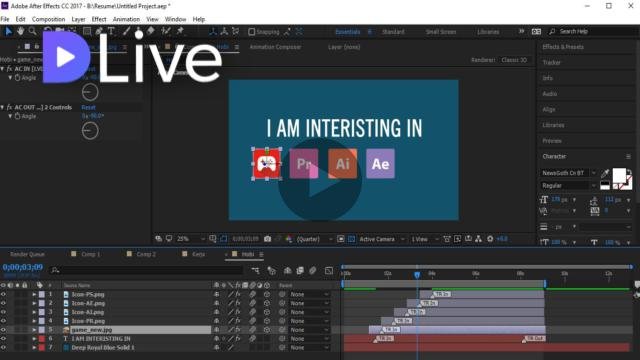Select the Icon-AI.png layer name
This screenshot has height=360, width=640.
tap(88, 312)
